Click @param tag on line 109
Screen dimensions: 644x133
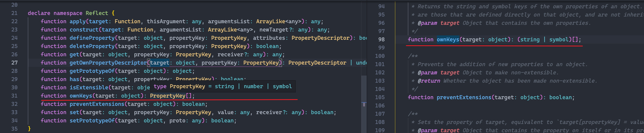(x=428, y=130)
